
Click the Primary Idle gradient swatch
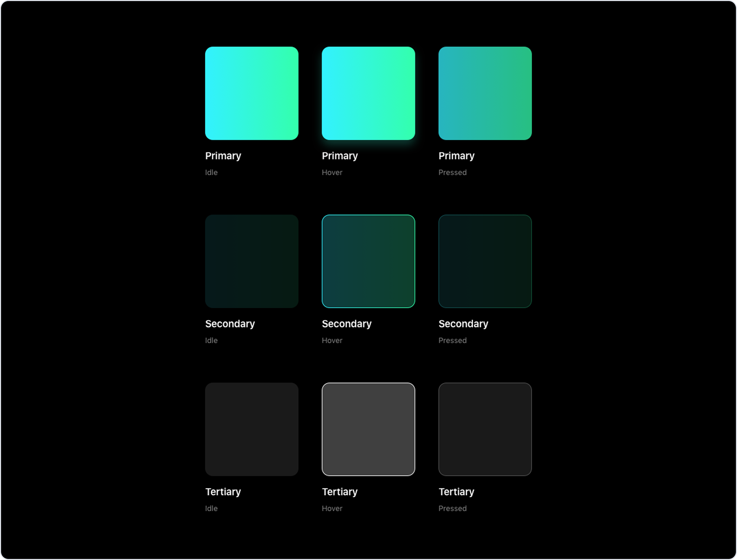coord(252,93)
